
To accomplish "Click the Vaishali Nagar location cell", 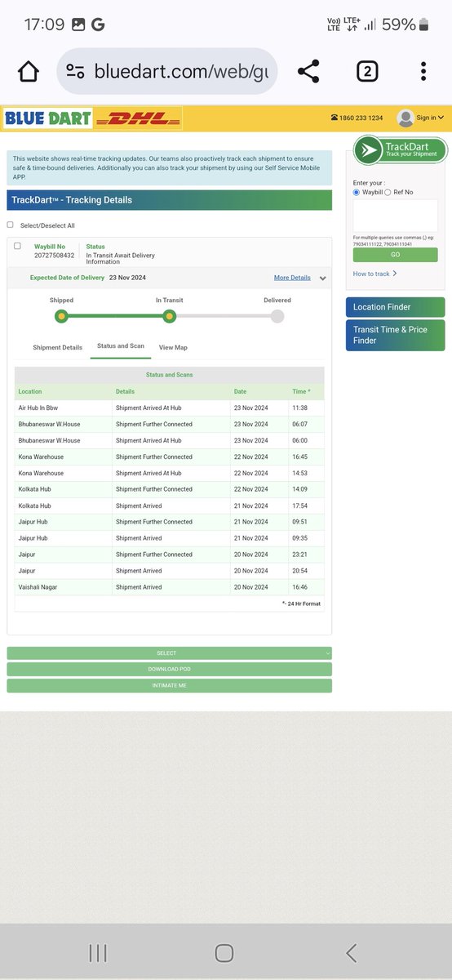I will click(64, 587).
